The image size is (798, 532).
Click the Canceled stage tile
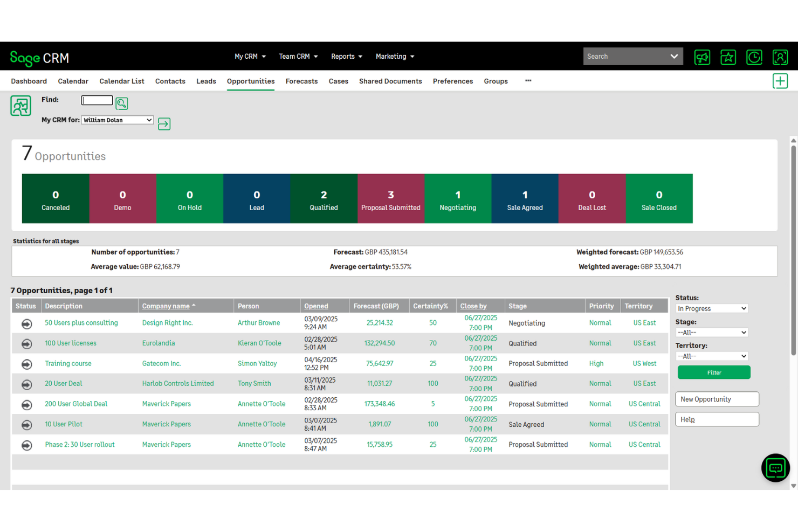coord(56,198)
